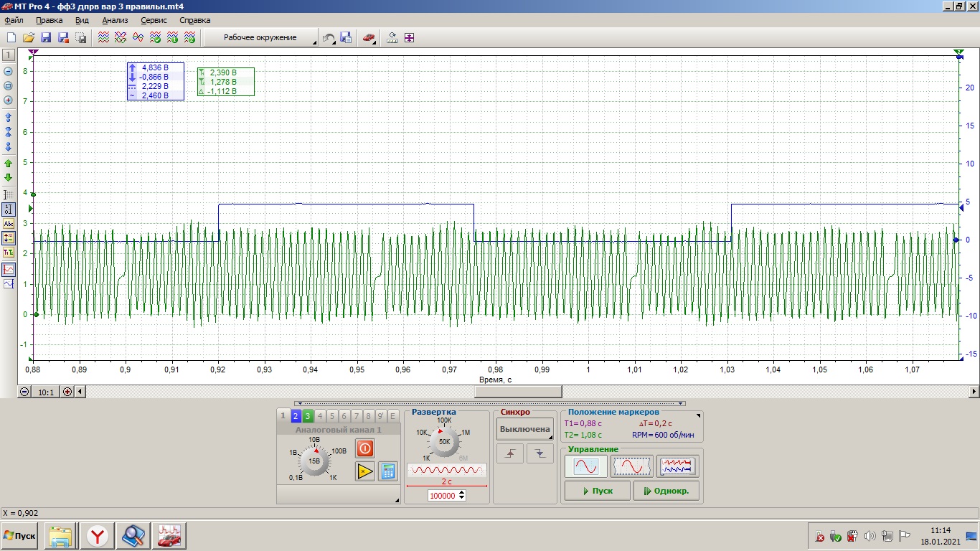Click the ruler measurement icon in toolbar
The height and width of the screenshot is (551, 980).
point(392,37)
